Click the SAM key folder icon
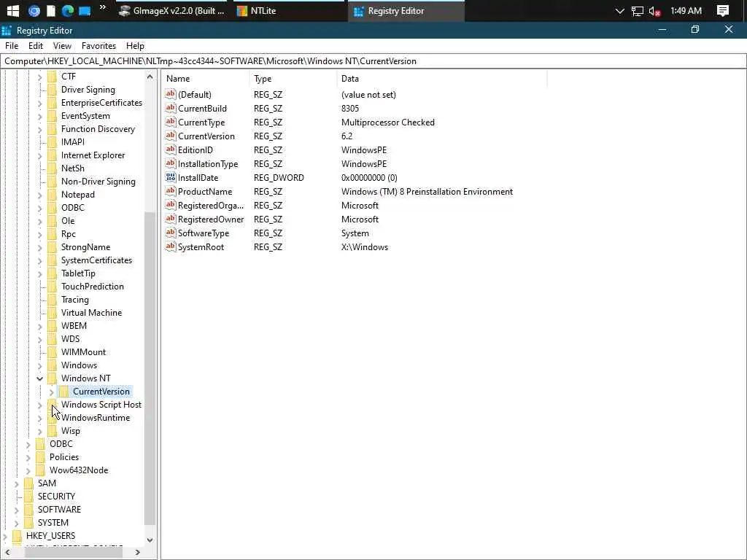 tap(29, 483)
